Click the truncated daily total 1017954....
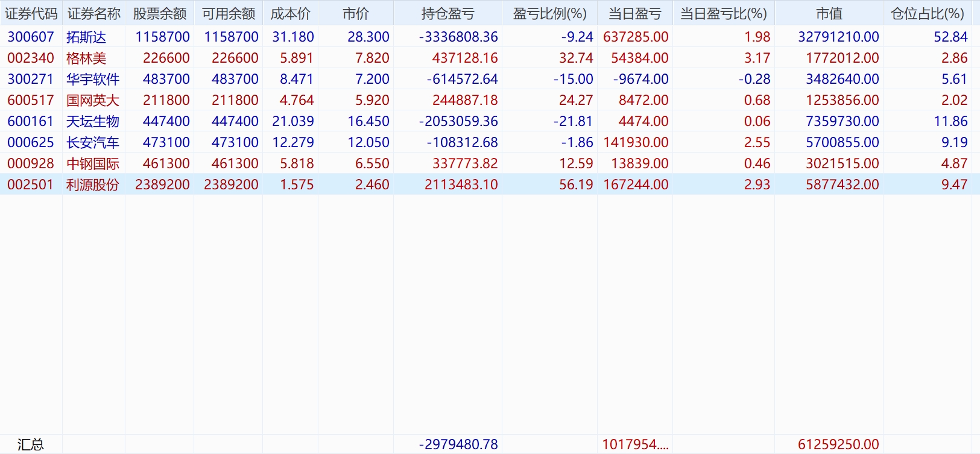 636,444
